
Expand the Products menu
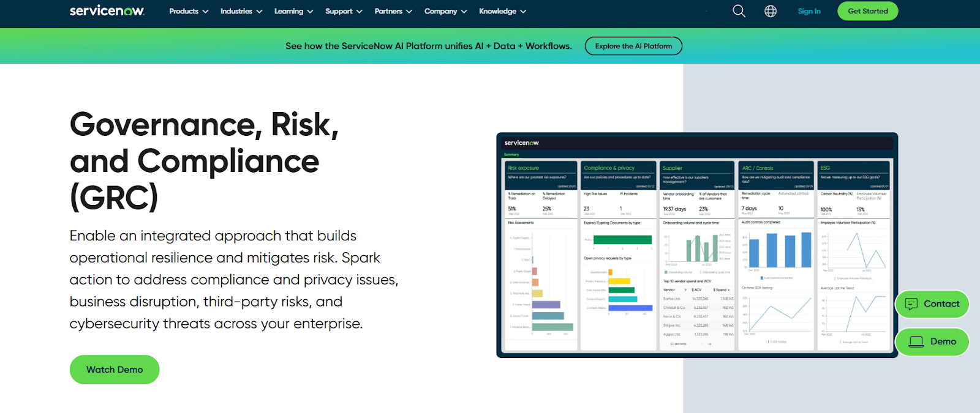tap(189, 11)
